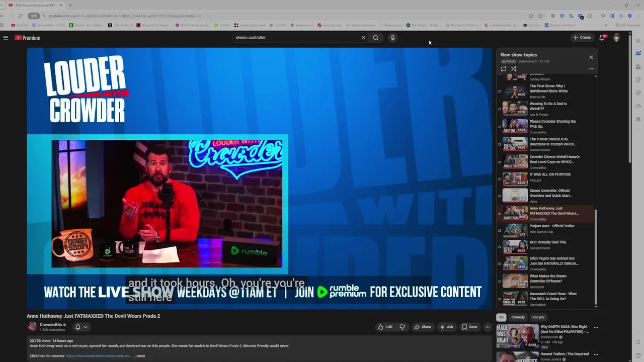
Task: Open options for Darth Maul recommendation
Action: (x=596, y=327)
